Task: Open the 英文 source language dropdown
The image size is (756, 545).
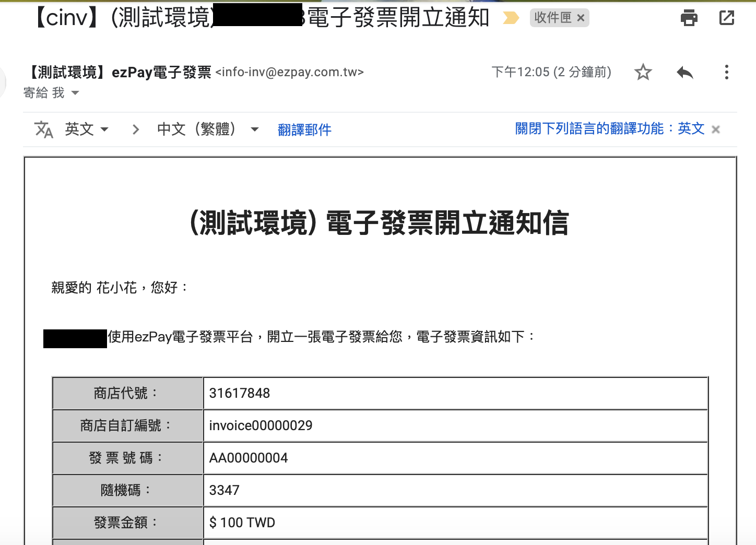Action: tap(85, 129)
